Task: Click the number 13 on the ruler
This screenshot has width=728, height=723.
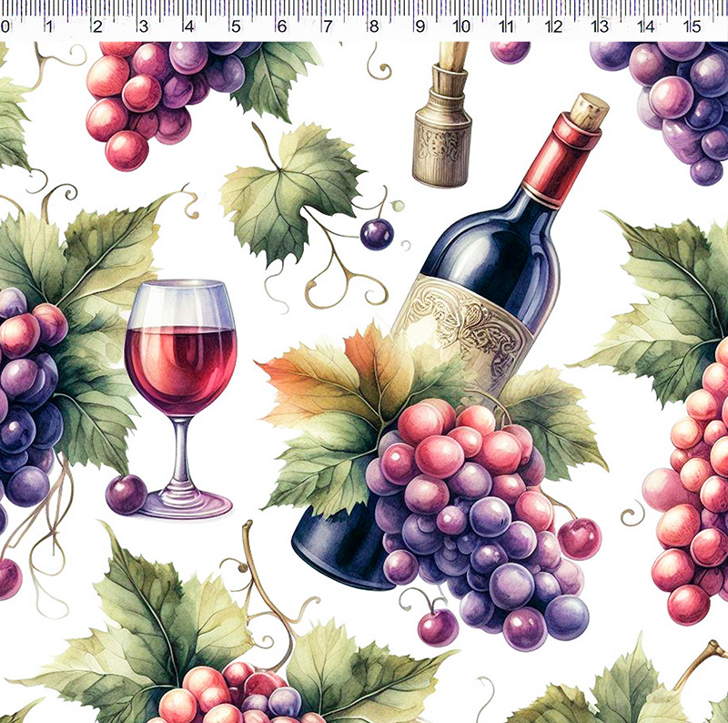Action: [x=601, y=27]
